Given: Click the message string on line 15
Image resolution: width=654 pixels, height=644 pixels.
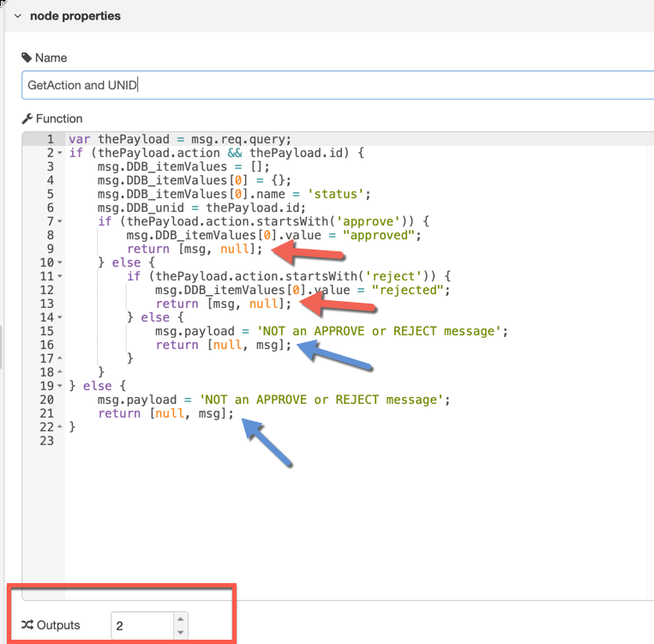Looking at the screenshot, I should (x=379, y=331).
